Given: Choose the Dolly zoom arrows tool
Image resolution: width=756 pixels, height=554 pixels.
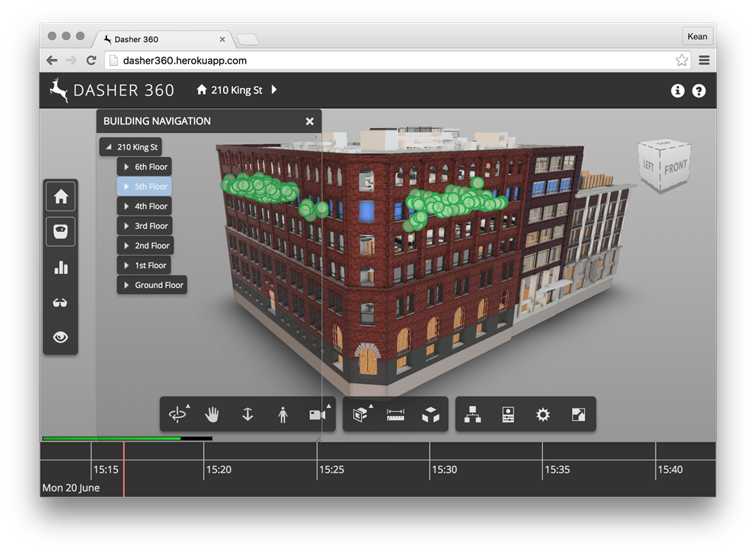Looking at the screenshot, I should click(x=247, y=414).
